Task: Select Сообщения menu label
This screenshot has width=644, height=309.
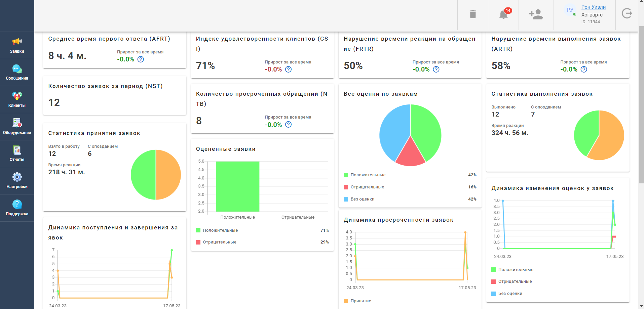Action: pyautogui.click(x=17, y=78)
